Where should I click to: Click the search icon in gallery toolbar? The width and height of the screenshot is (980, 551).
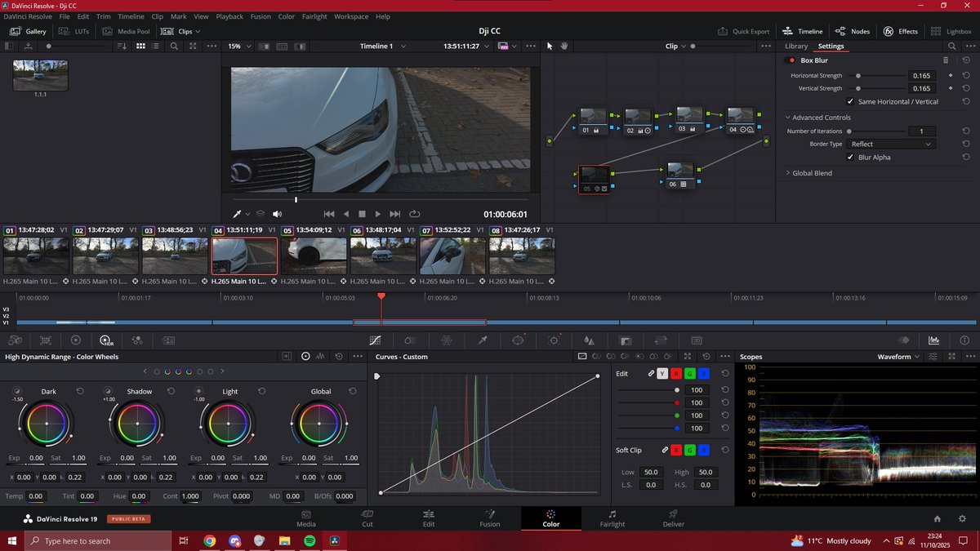point(174,47)
